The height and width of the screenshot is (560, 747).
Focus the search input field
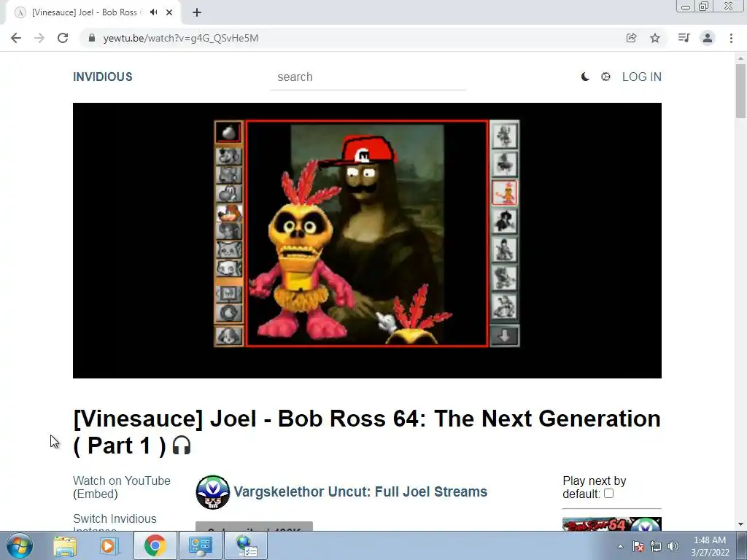coord(368,77)
